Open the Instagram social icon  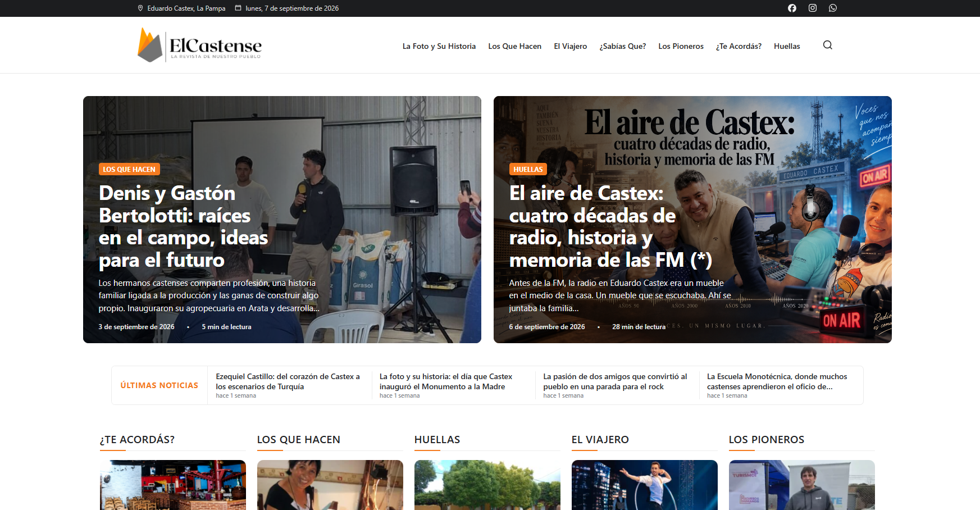tap(812, 8)
